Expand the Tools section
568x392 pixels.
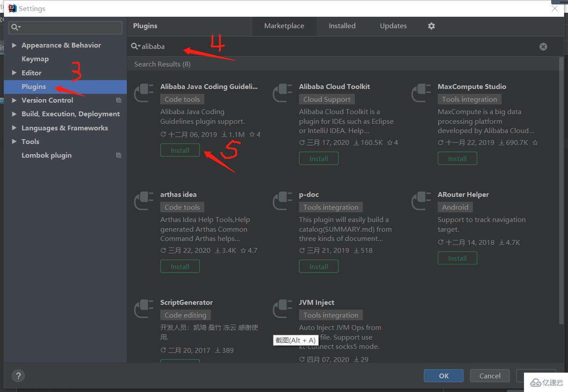[x=15, y=142]
